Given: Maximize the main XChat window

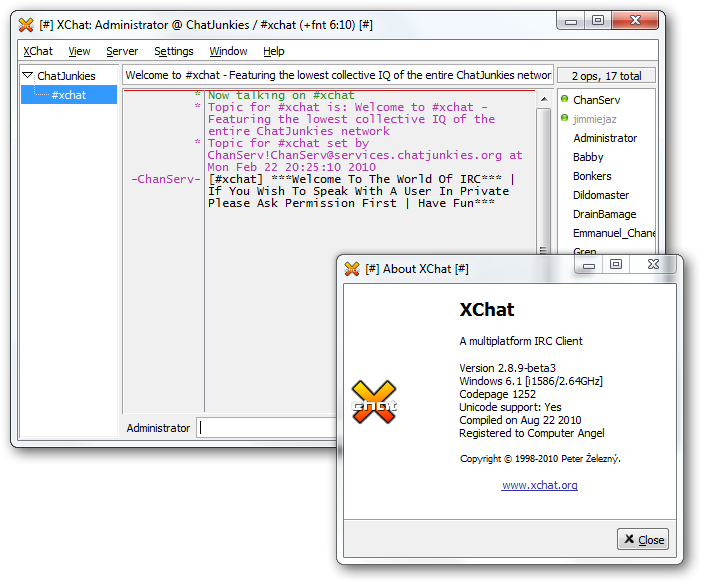Looking at the screenshot, I should point(598,20).
